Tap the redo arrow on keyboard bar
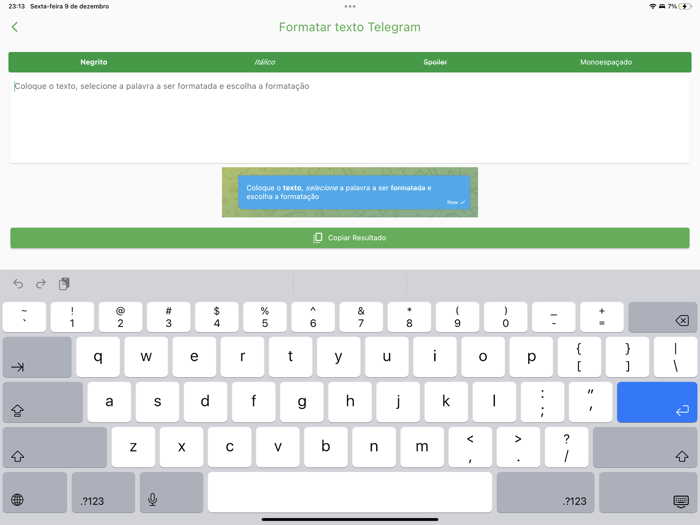Viewport: 700px width, 525px height. (x=41, y=284)
